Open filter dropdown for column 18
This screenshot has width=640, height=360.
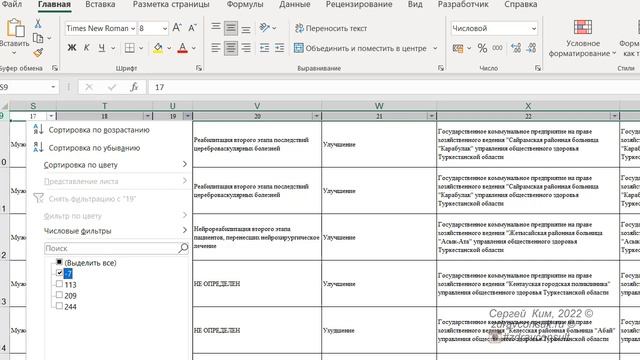click(147, 116)
